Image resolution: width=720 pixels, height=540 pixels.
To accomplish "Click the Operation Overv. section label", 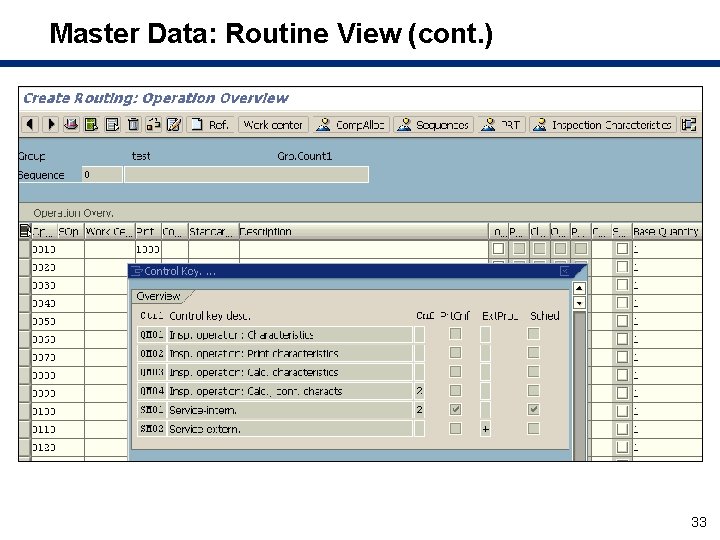I will click(73, 213).
